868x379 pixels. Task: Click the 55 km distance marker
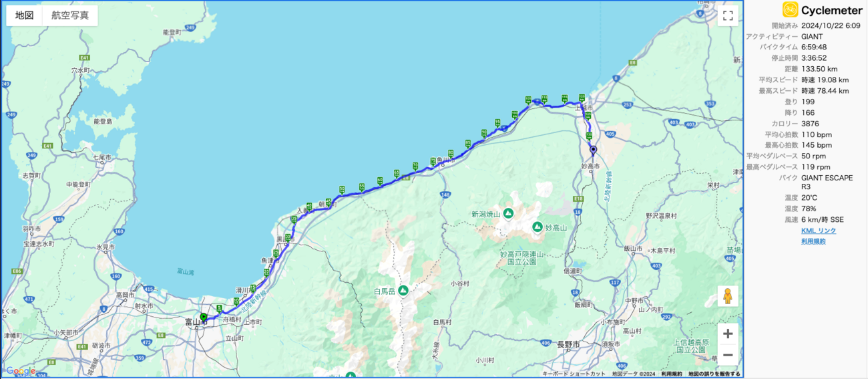[362, 186]
